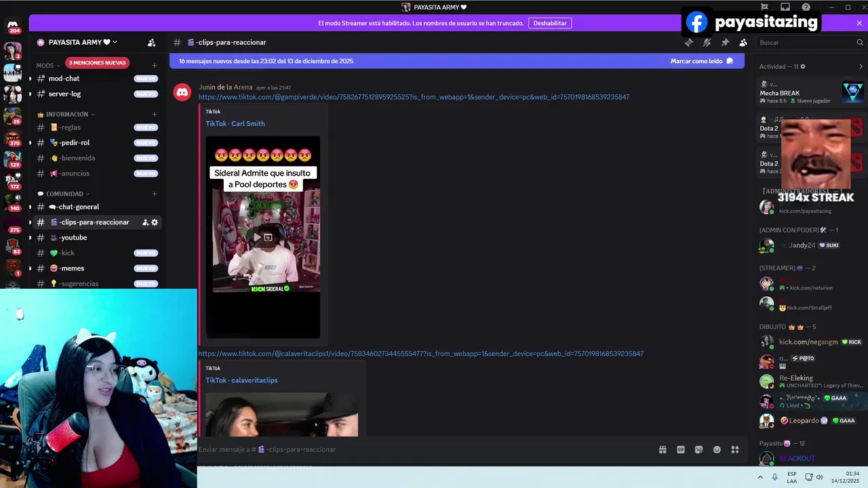Image resolution: width=868 pixels, height=488 pixels.
Task: Click 3 MENCIONES NUEVAS pill
Action: (98, 63)
